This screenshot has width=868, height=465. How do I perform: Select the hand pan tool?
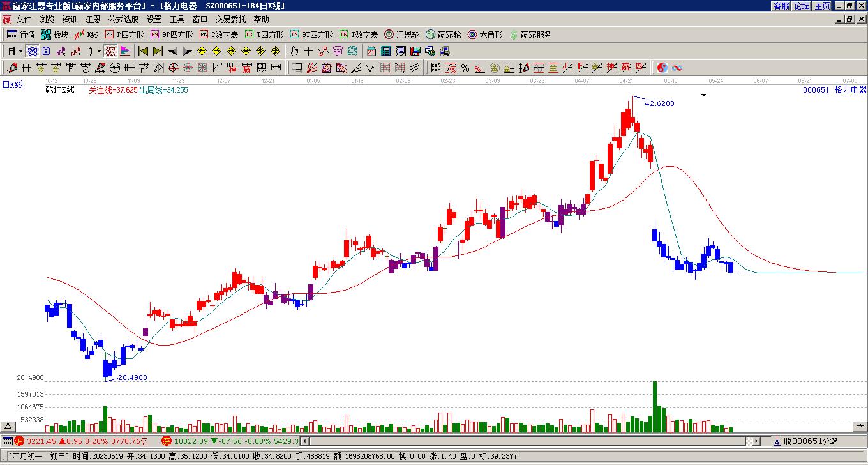(x=294, y=51)
